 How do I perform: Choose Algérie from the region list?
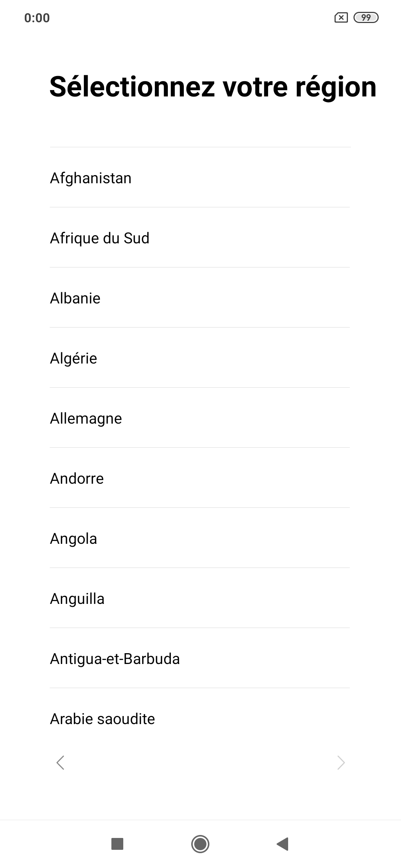coord(74,358)
